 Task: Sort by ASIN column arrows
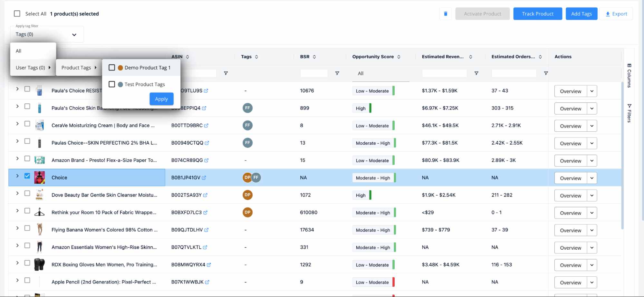[x=187, y=57]
